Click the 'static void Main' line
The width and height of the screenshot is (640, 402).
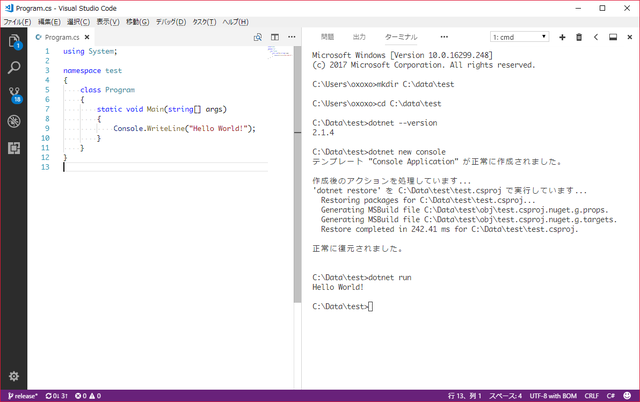[162, 109]
